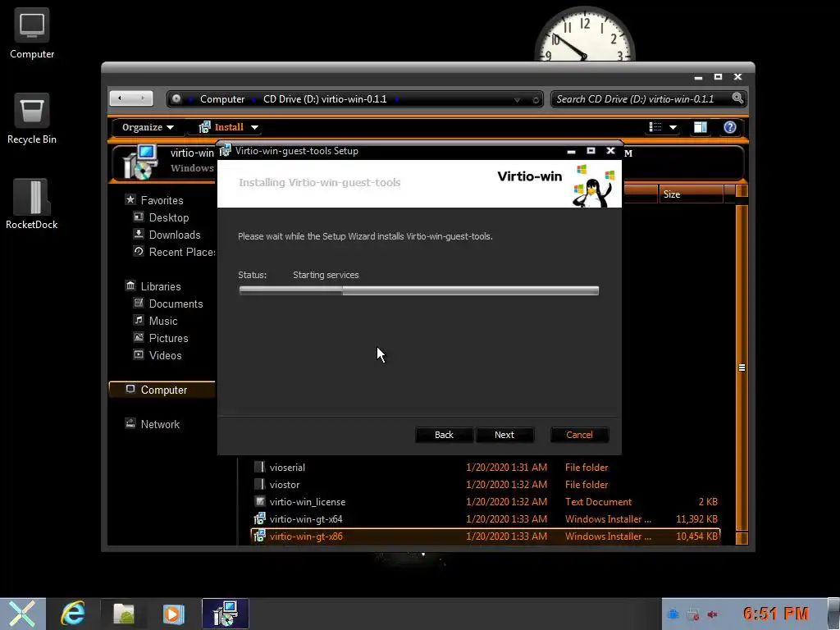840x630 pixels.
Task: Click the help icon in the Explorer toolbar
Action: click(x=729, y=127)
